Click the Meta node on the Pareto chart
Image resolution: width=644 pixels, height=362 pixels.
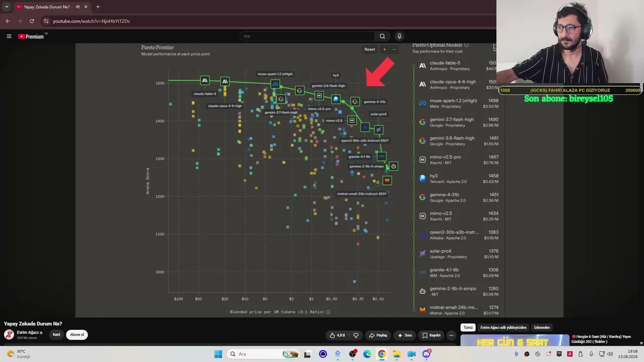point(275,84)
